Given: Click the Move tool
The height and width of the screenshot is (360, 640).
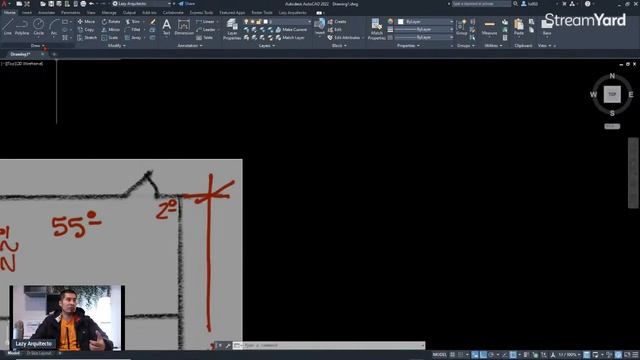Looking at the screenshot, I should (86, 21).
